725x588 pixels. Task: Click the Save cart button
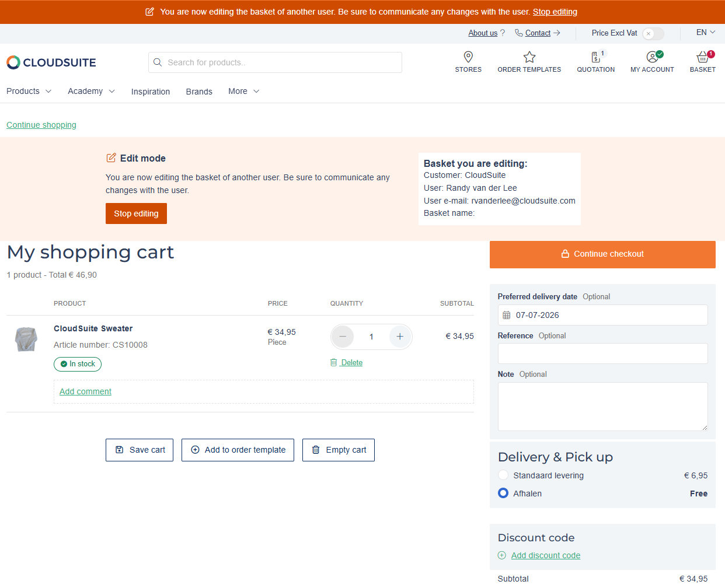pos(140,450)
